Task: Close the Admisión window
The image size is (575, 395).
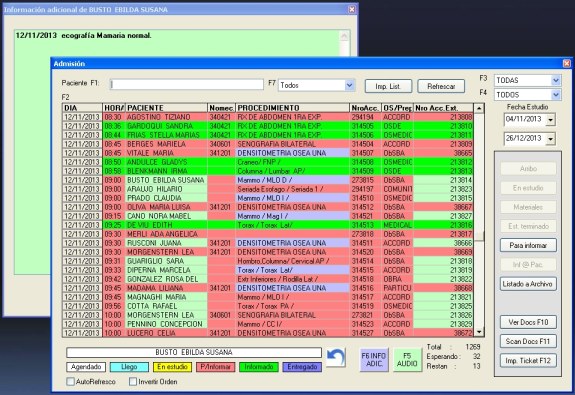Action: click(x=567, y=63)
